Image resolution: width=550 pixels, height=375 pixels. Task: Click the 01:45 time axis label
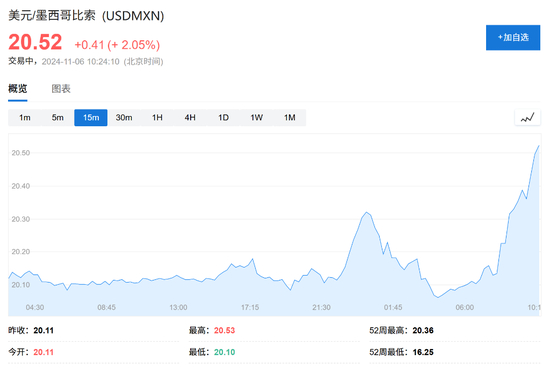[393, 308]
